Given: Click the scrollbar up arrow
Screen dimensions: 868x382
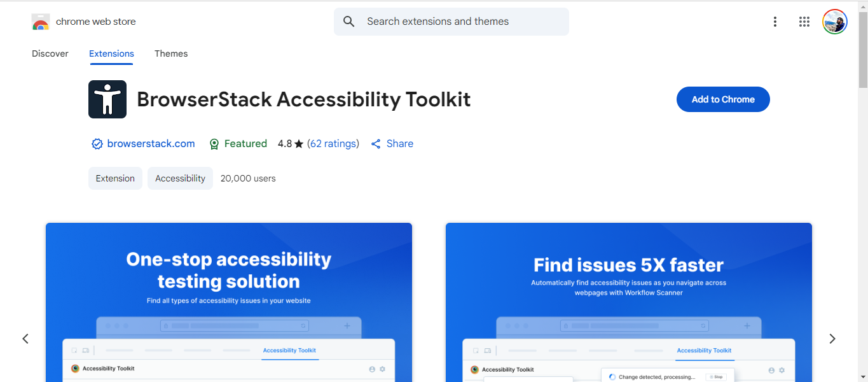Looking at the screenshot, I should [863, 5].
